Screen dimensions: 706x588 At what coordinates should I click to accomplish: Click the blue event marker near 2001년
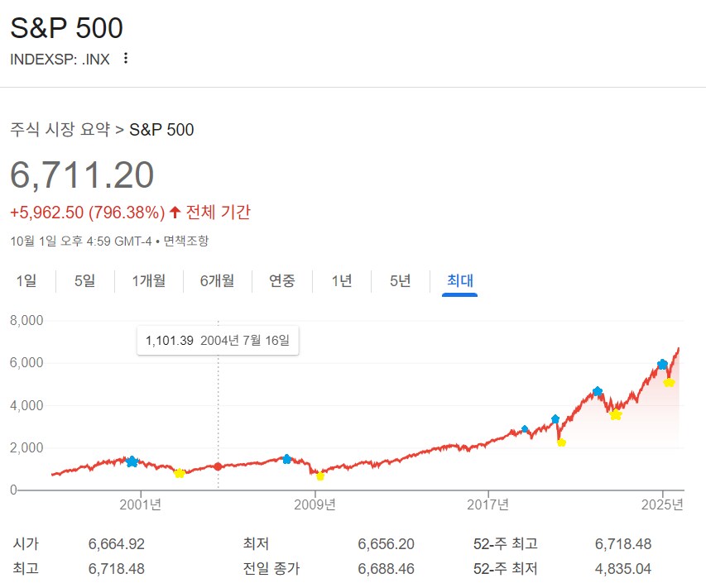(131, 463)
